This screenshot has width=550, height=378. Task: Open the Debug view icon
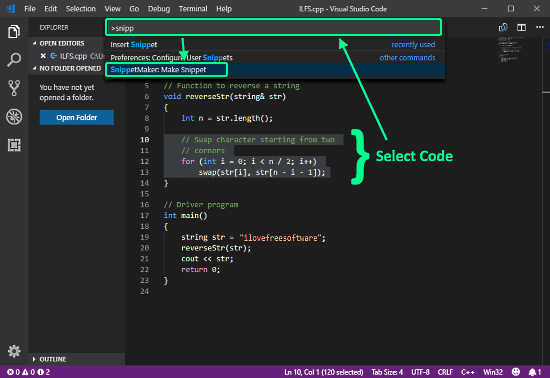(14, 117)
